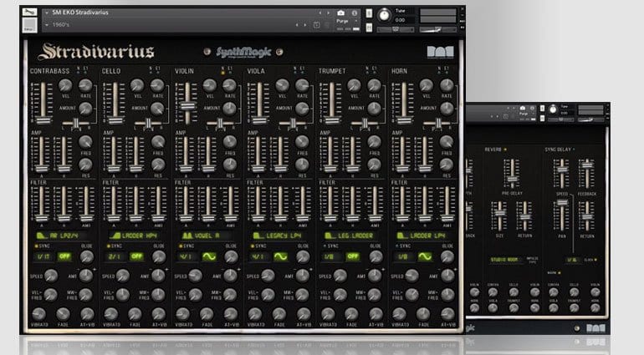Toggle the REVERB on/off LED
Image resolution: width=644 pixels, height=355 pixels.
pos(505,150)
